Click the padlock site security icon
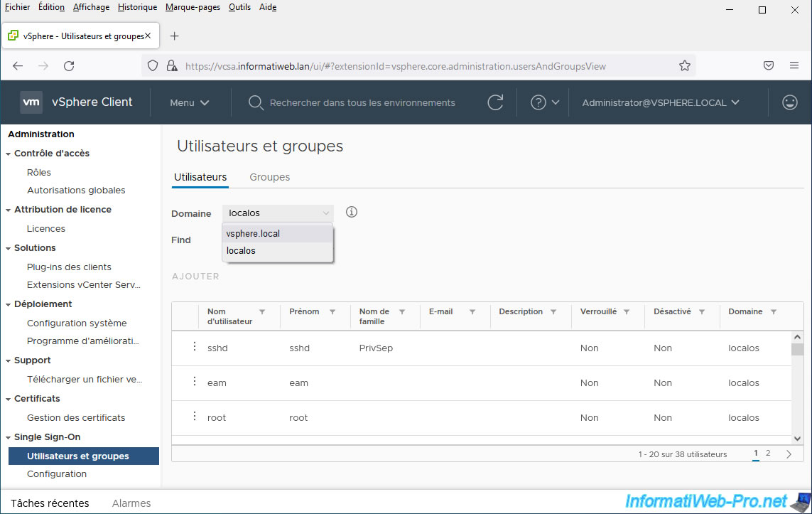 pyautogui.click(x=171, y=66)
